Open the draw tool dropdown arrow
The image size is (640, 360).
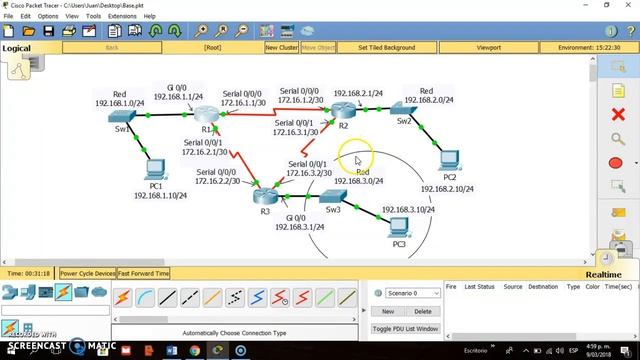[x=636, y=163]
